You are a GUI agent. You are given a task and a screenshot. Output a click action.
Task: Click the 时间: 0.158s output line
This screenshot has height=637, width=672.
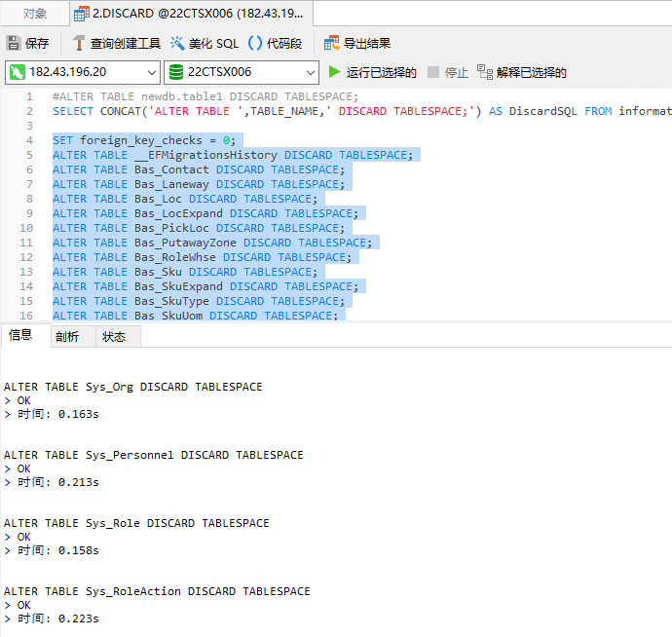52,550
